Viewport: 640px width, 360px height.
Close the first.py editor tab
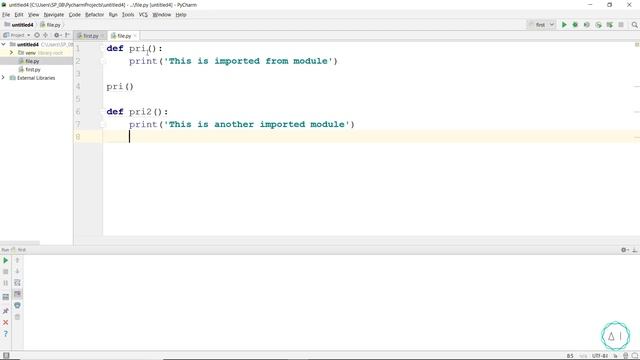(x=102, y=36)
